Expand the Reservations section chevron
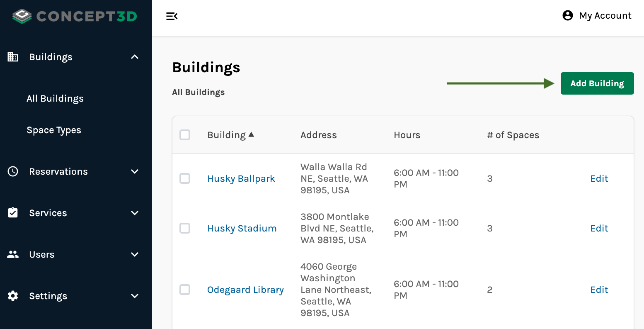The image size is (644, 329). (x=135, y=171)
